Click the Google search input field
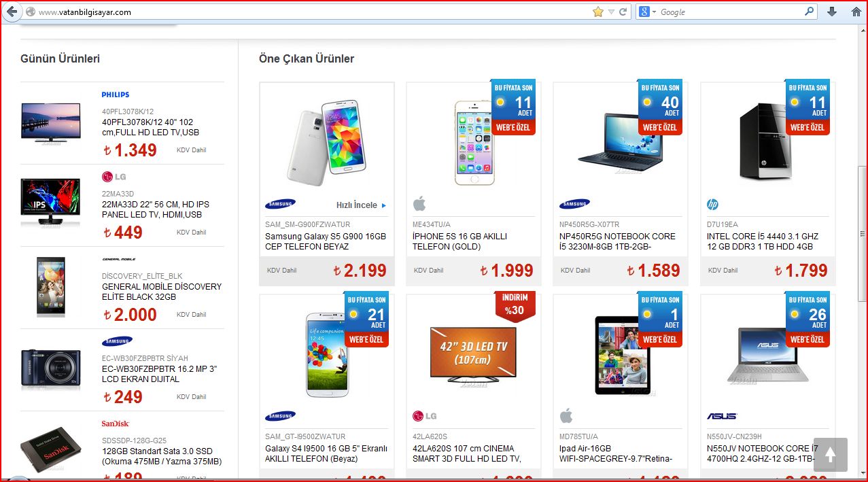The width and height of the screenshot is (868, 482). click(x=731, y=12)
